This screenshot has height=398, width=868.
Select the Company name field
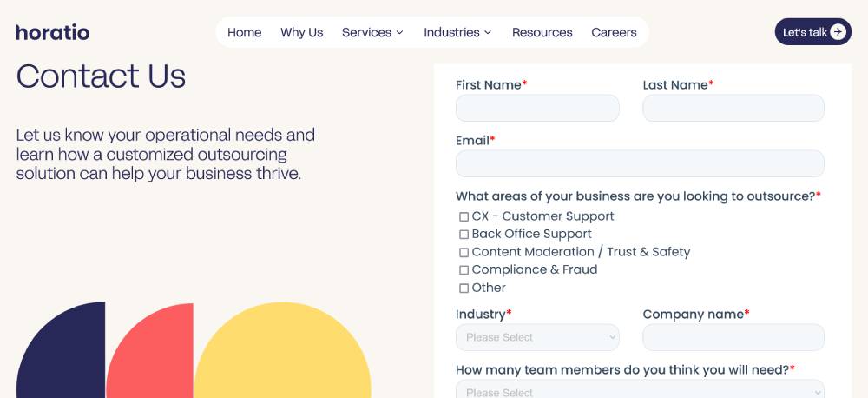pyautogui.click(x=733, y=337)
